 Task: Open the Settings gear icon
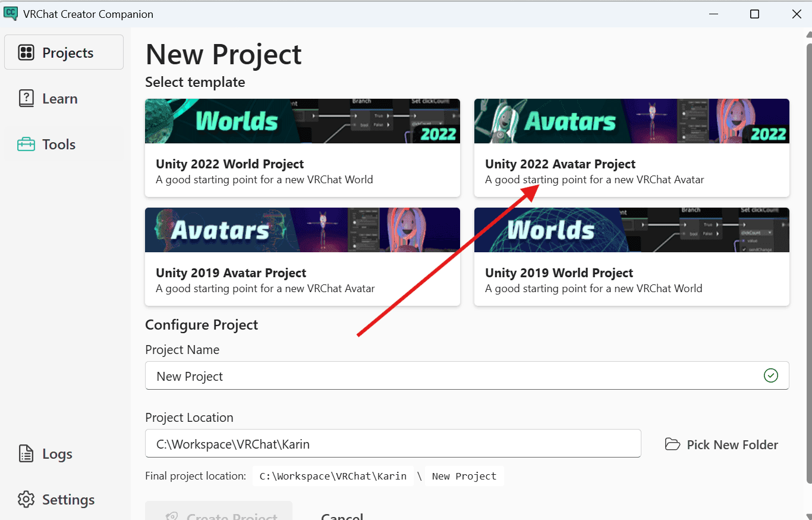tap(26, 499)
